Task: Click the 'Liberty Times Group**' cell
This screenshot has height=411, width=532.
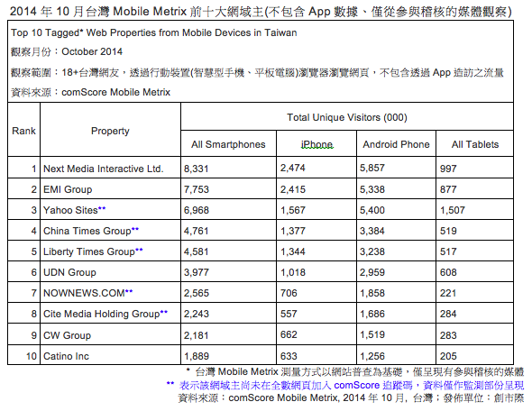Action: [x=111, y=251]
